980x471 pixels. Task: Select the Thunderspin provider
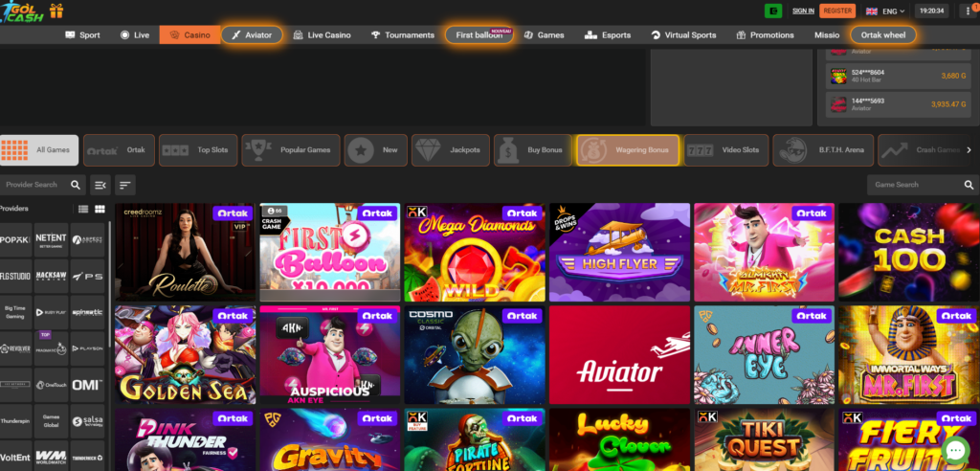tap(15, 421)
